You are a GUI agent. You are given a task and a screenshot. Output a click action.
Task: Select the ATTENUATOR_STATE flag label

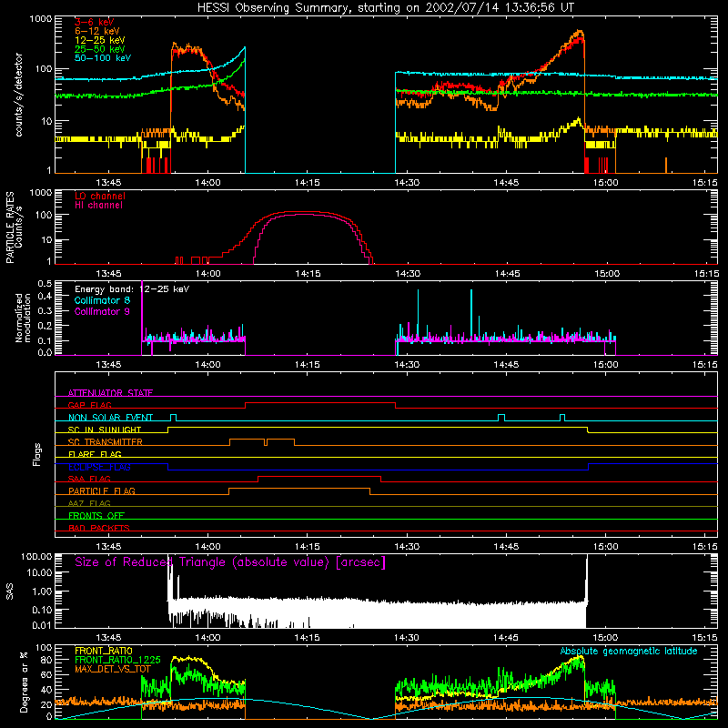pyautogui.click(x=110, y=393)
